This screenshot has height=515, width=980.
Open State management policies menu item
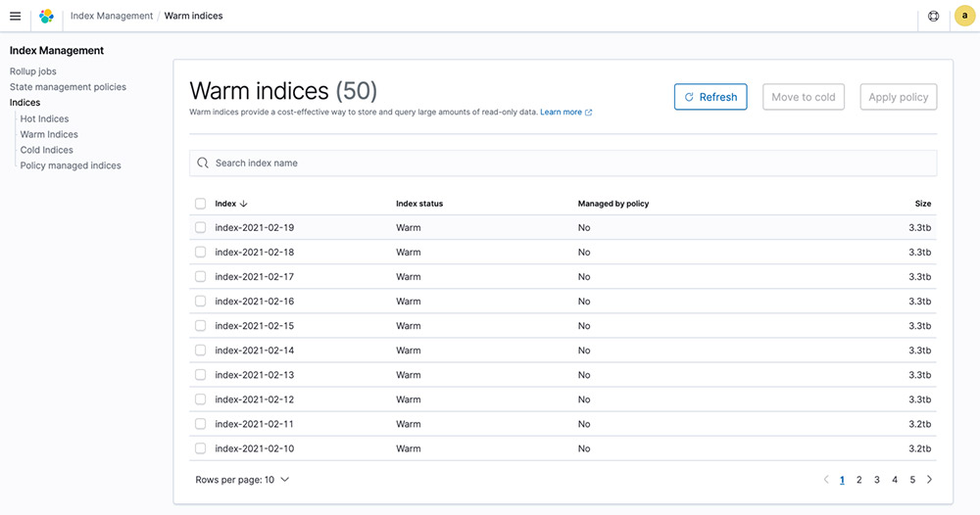[x=68, y=87]
